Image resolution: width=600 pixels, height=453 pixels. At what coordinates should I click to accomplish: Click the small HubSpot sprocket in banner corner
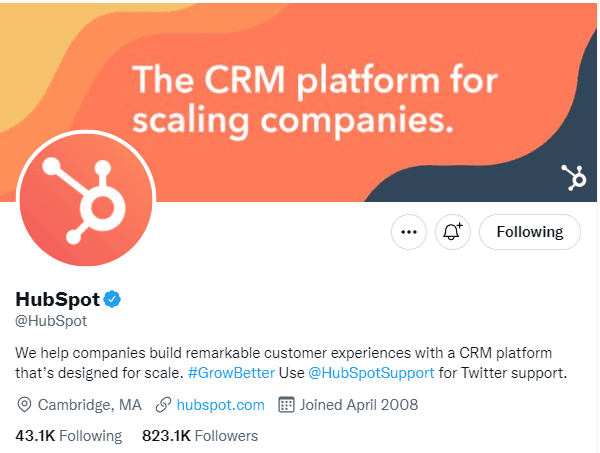tap(574, 178)
